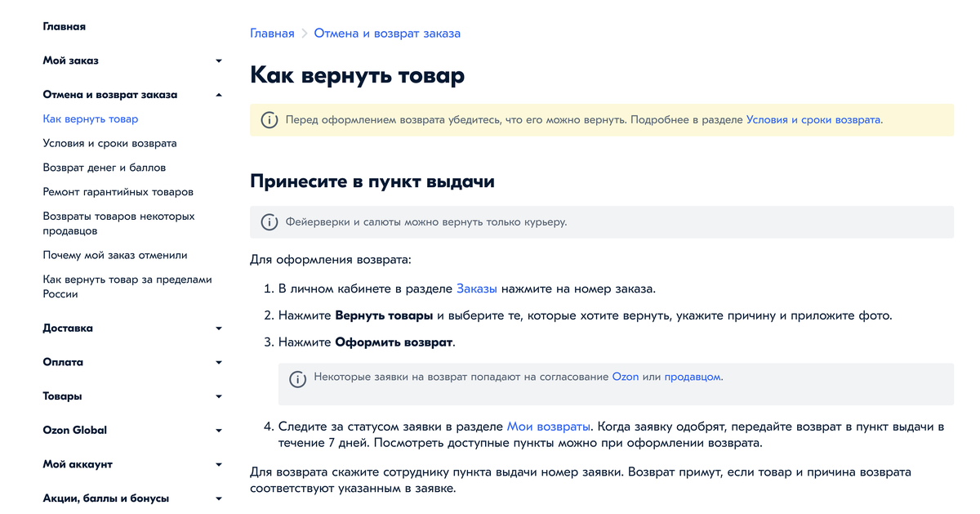Open the Доставка sidebar section
980x514 pixels.
tap(68, 329)
